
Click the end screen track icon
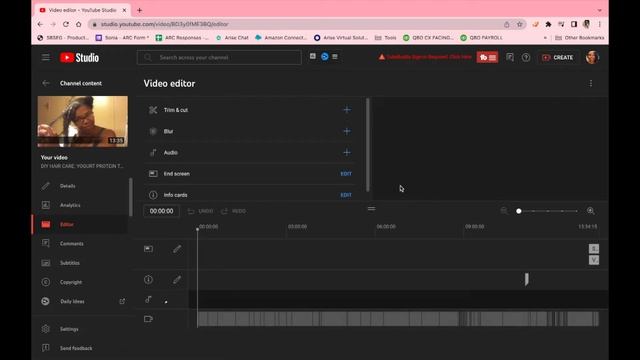[x=149, y=249]
